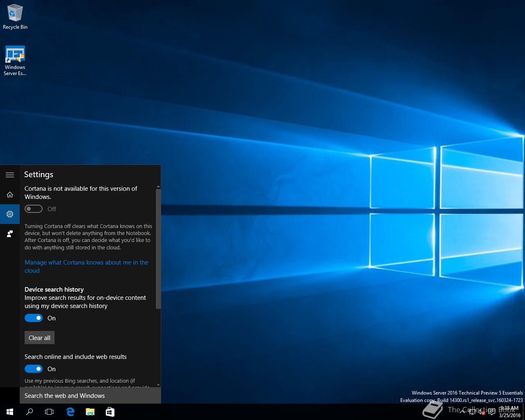Screen dimensions: 525x420
Task: Click the settings scrollbar up arrow
Action: point(158,187)
